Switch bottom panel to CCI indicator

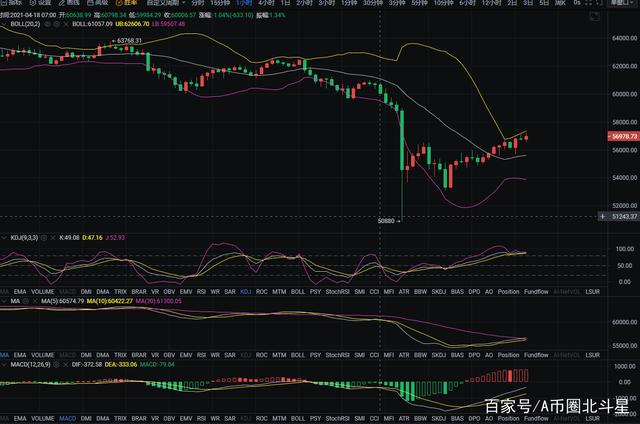click(374, 418)
